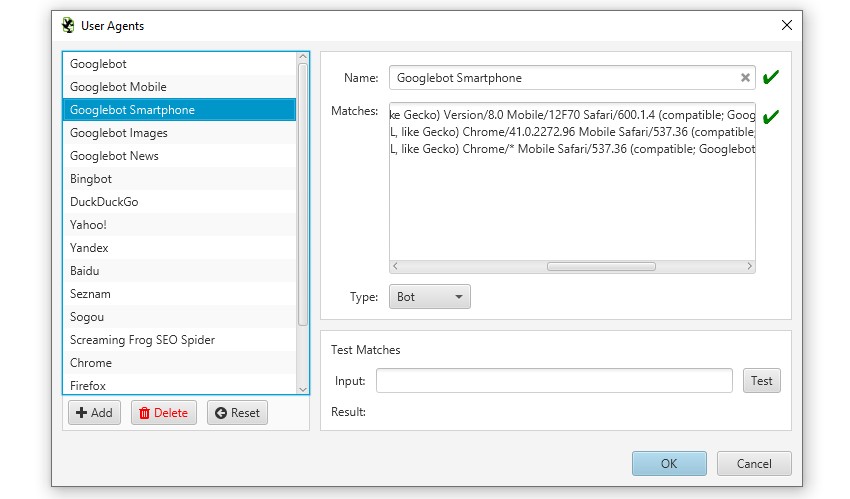Click the Matches line with Chrome/41.0.2272.96

(572, 132)
